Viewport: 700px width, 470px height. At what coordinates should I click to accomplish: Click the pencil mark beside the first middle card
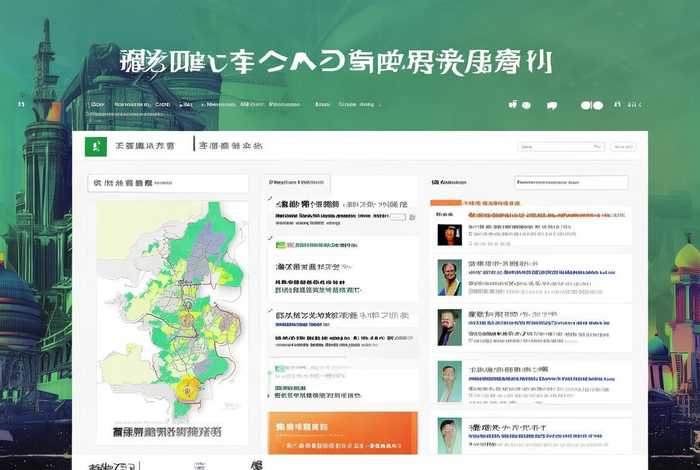(269, 198)
